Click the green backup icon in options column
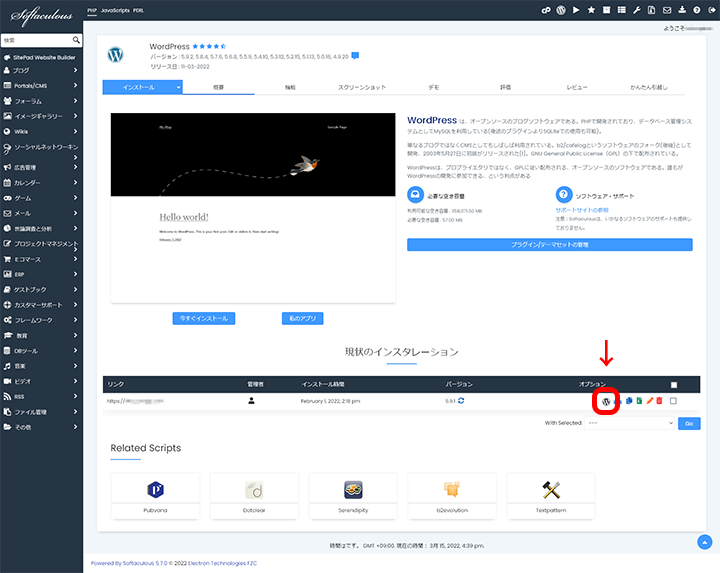The image size is (720, 573). point(639,401)
